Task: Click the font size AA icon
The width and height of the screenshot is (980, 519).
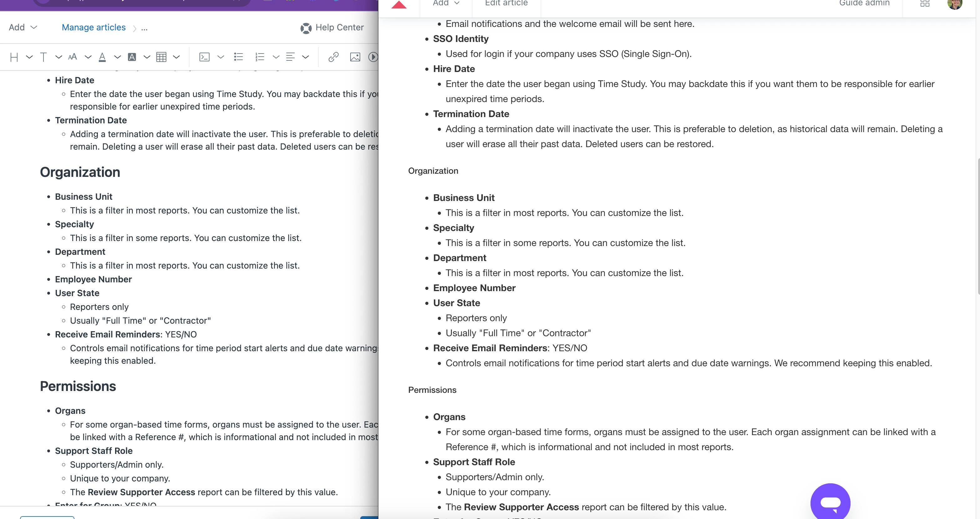Action: click(72, 57)
